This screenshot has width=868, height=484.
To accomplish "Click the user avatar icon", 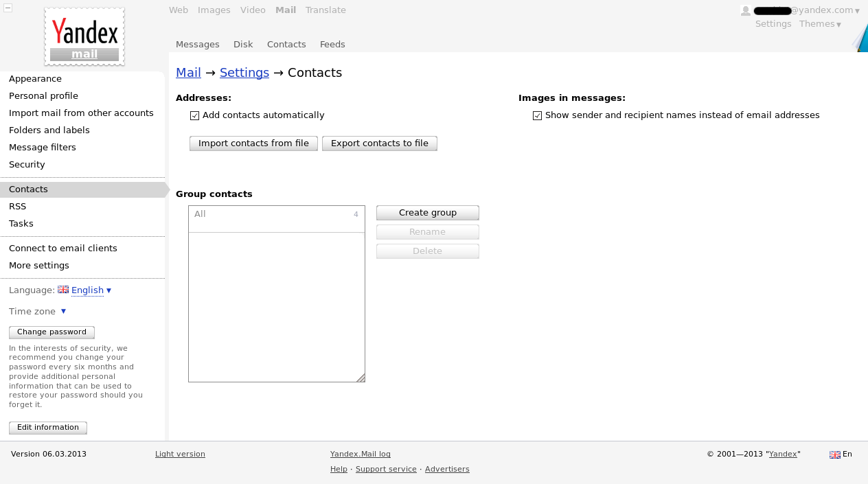I will 746,10.
